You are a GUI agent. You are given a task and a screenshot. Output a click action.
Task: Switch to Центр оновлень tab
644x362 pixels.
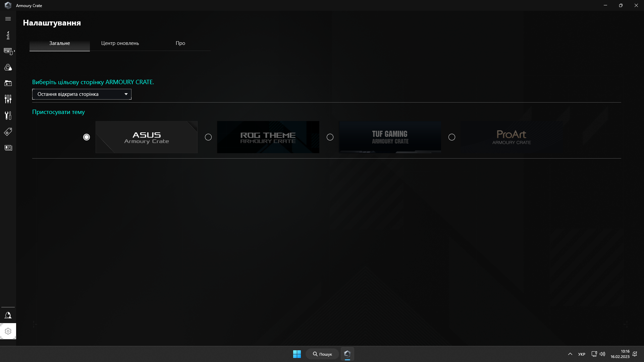pos(120,43)
